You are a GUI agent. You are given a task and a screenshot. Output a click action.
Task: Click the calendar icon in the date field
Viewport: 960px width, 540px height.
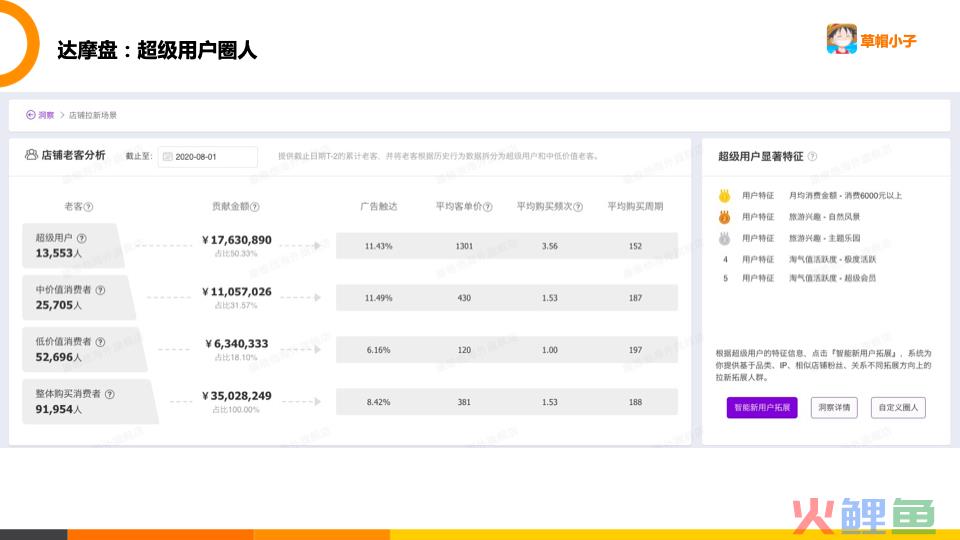pos(167,157)
